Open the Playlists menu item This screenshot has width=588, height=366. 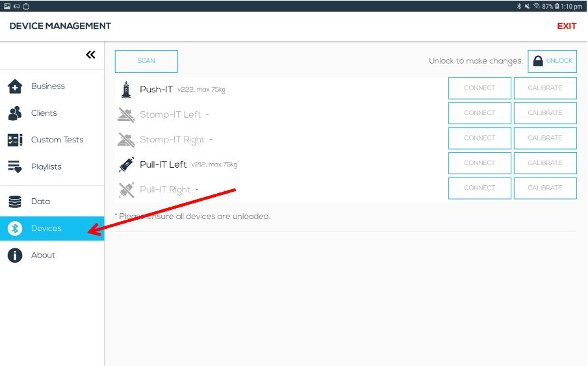click(x=46, y=167)
